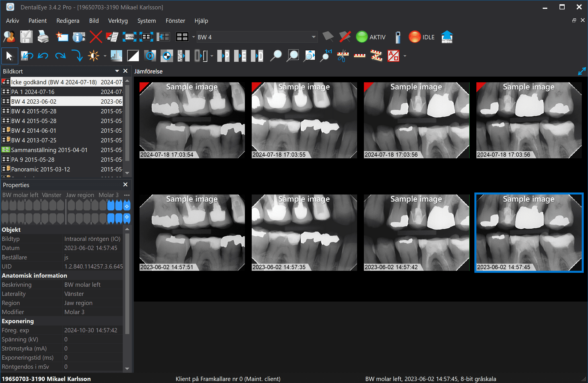Toggle the pointer selection tool

9,56
